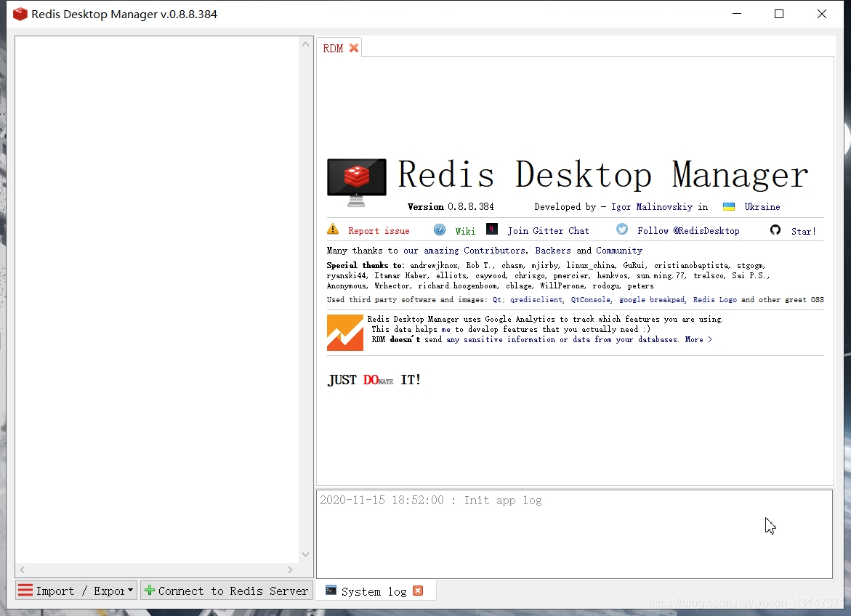Maximize the Redis Desktop Manager window
The height and width of the screenshot is (616, 851).
click(x=779, y=14)
